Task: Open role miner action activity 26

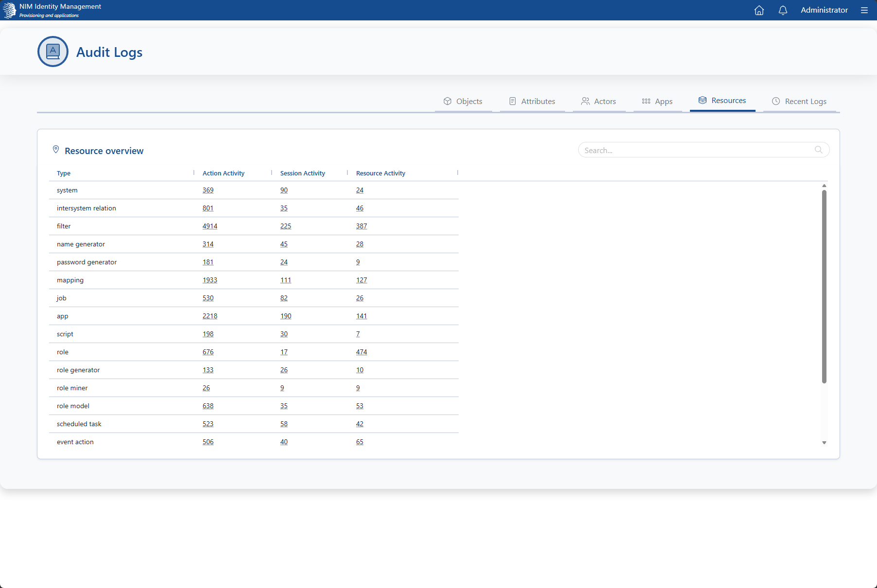Action: pyautogui.click(x=206, y=388)
